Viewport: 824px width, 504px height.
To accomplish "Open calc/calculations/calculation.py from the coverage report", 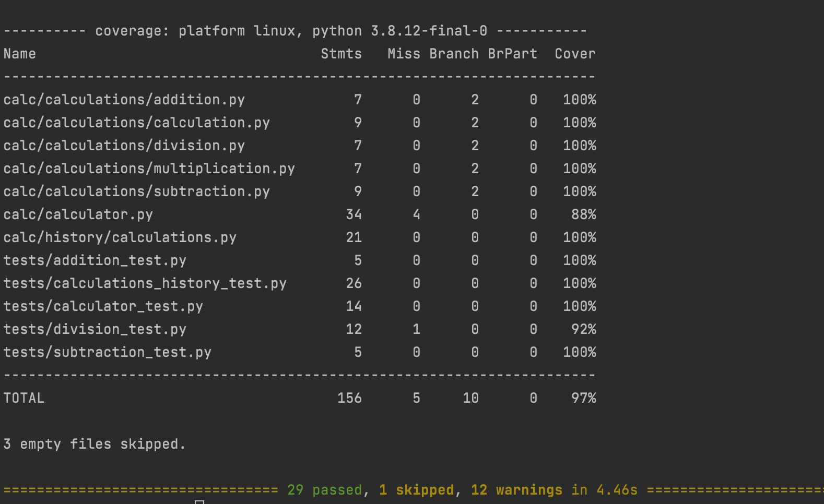I will (x=137, y=122).
